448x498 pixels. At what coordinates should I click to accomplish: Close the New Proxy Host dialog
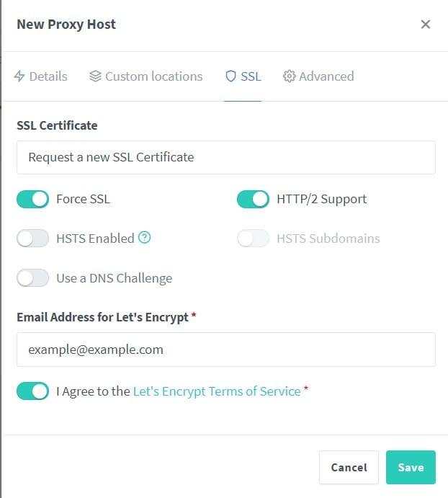(426, 24)
